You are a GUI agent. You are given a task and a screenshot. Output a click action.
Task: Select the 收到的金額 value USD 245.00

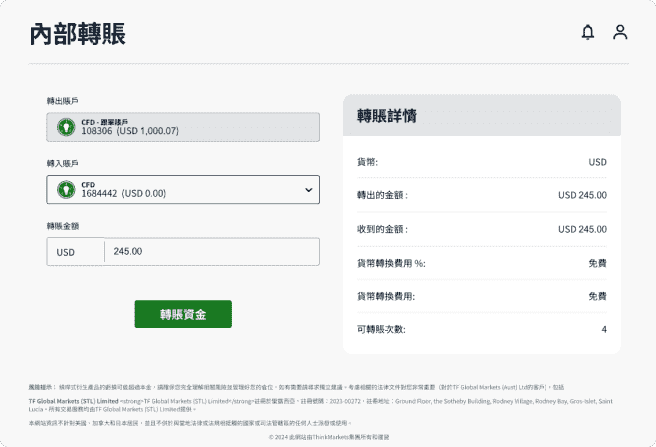point(582,229)
